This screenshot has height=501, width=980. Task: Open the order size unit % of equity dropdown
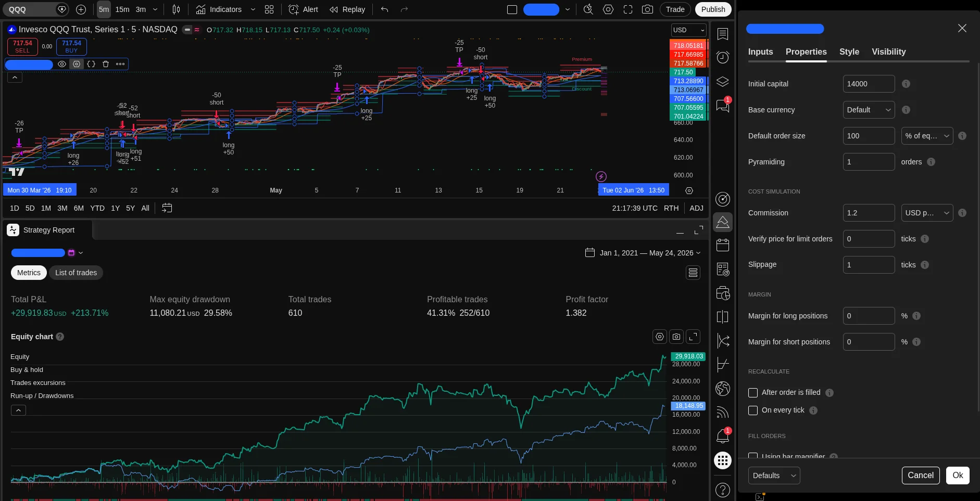click(x=927, y=136)
